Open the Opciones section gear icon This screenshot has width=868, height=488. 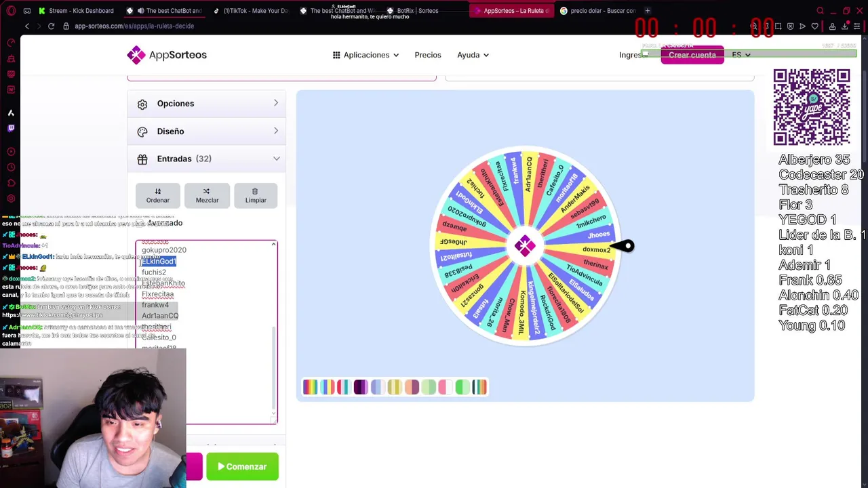coord(142,104)
